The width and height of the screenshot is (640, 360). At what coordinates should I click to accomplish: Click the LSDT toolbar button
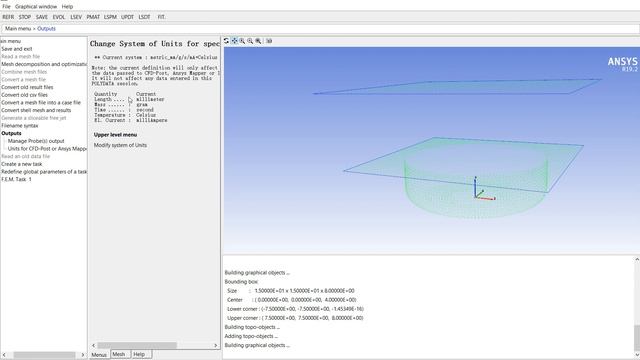pos(144,17)
